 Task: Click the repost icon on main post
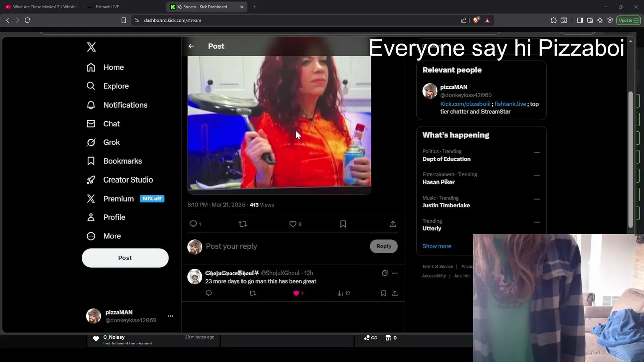point(243,224)
